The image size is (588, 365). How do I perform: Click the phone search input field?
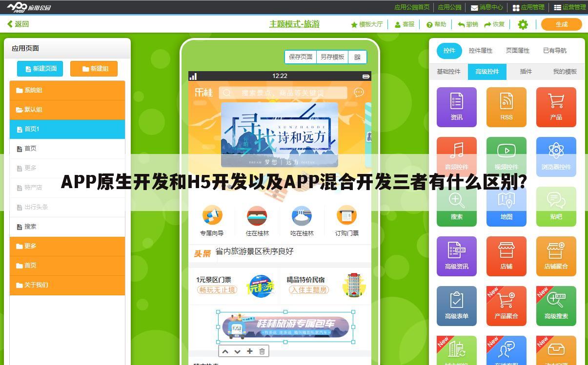click(283, 93)
